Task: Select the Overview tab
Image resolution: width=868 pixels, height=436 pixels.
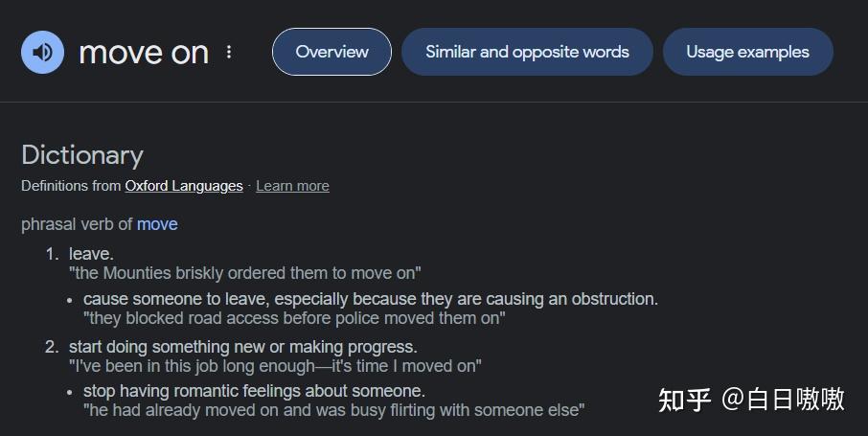Action: 331,52
